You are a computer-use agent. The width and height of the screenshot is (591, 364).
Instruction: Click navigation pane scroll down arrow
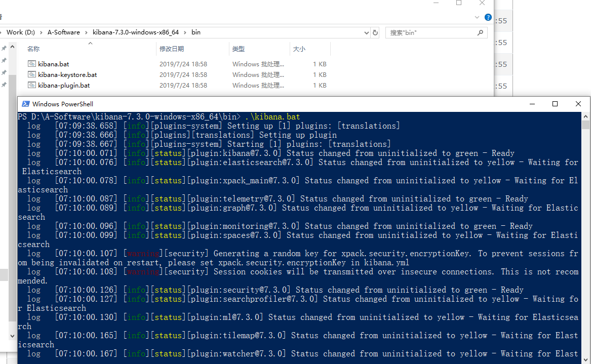pos(13,336)
